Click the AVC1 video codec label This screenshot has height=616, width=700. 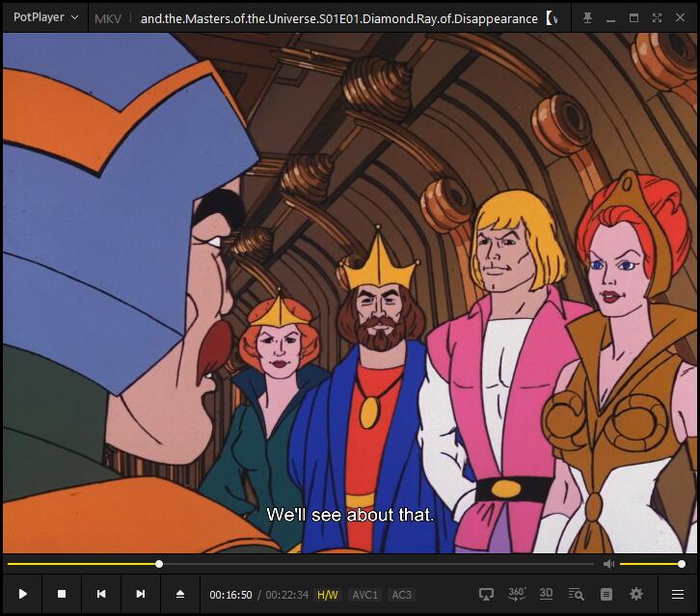coord(364,595)
